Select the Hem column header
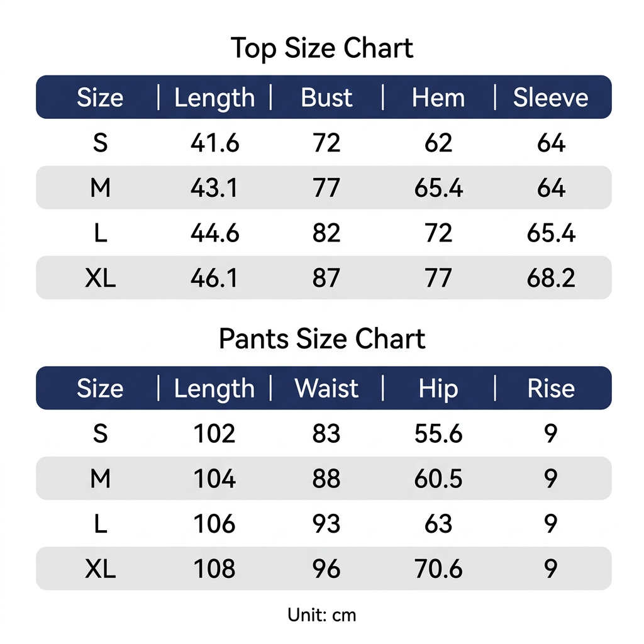 tap(438, 97)
